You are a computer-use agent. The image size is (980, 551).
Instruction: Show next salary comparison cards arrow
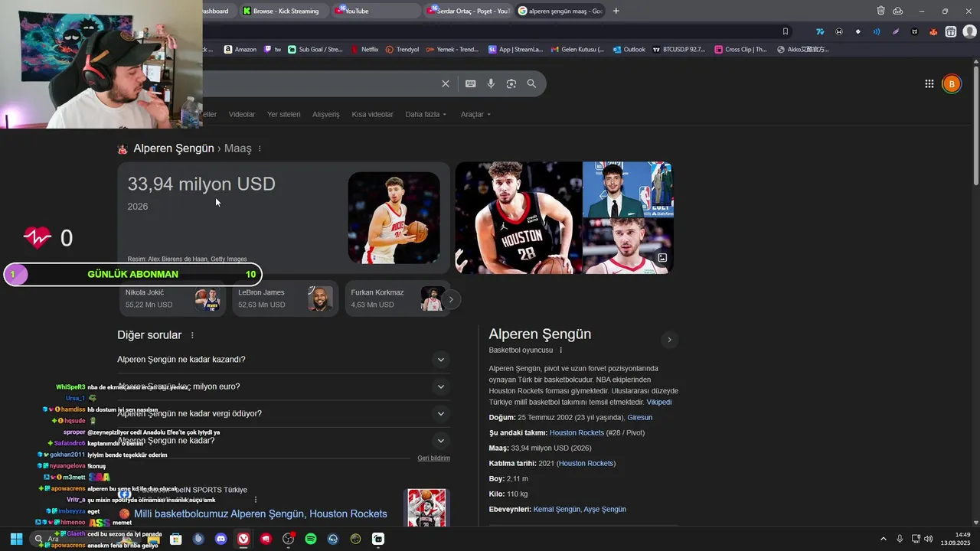pos(451,299)
